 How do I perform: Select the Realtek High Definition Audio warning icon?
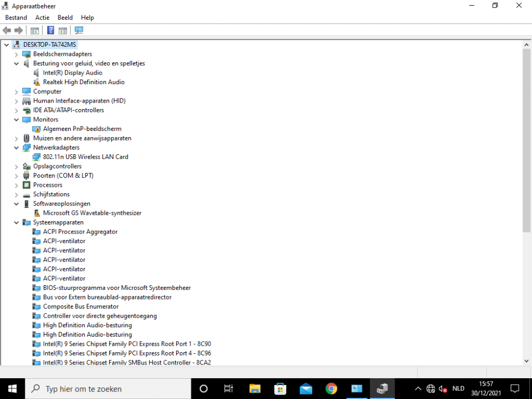37,82
